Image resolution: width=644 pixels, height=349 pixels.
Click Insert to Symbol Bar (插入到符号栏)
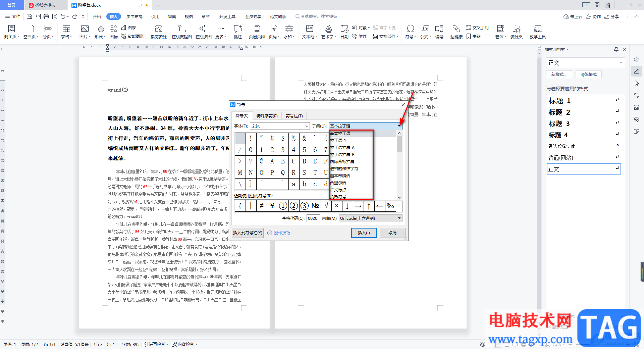(248, 233)
